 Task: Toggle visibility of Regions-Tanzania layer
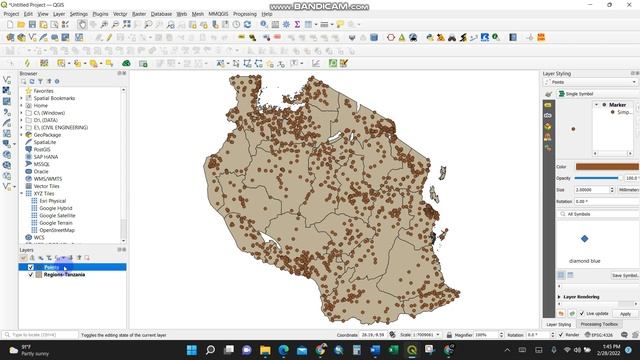pos(31,275)
